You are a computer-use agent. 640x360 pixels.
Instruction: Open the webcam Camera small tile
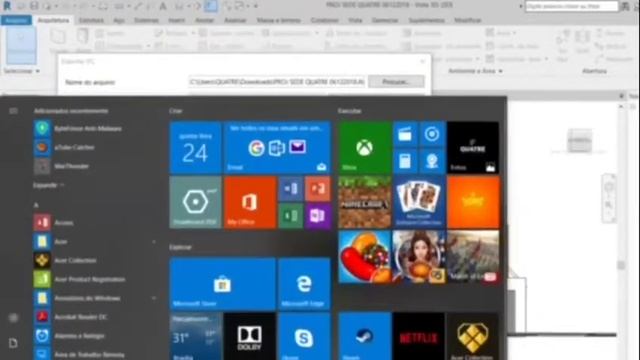[432, 161]
